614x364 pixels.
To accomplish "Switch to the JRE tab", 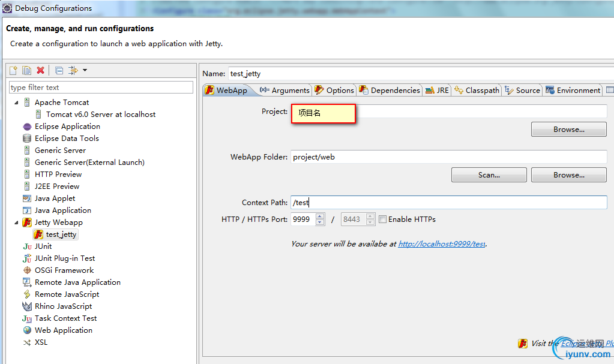I will click(x=437, y=91).
